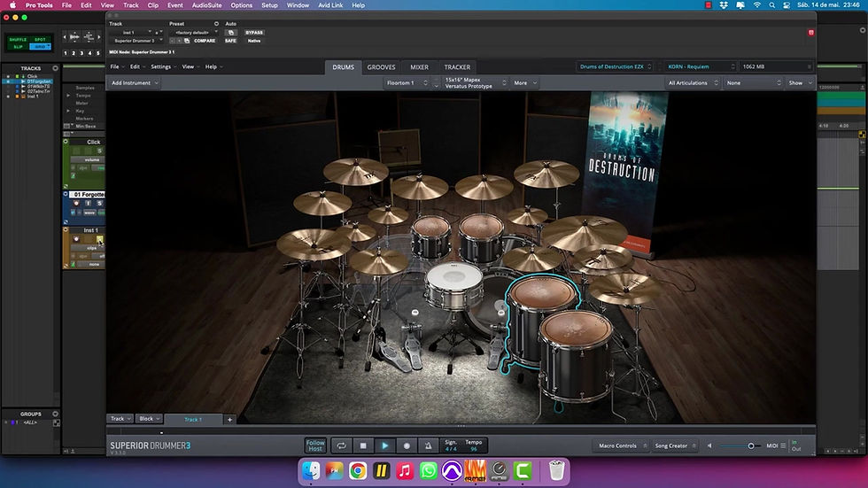Toggle the metronome icon
Screen dimensions: 868x488
point(429,445)
